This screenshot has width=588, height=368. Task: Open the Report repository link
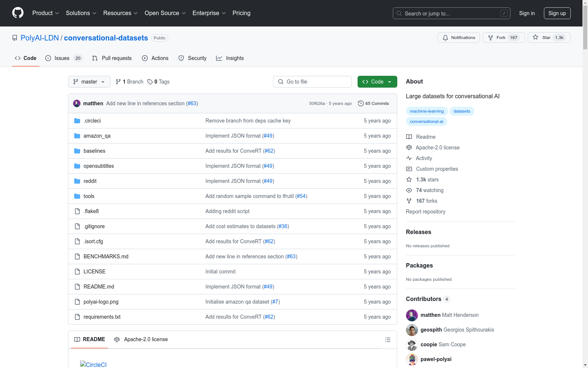(426, 212)
